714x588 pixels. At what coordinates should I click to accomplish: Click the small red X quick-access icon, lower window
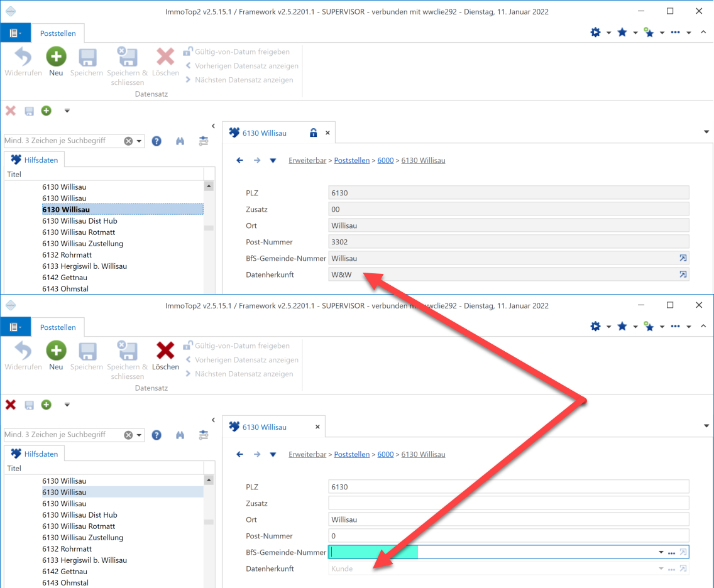11,405
